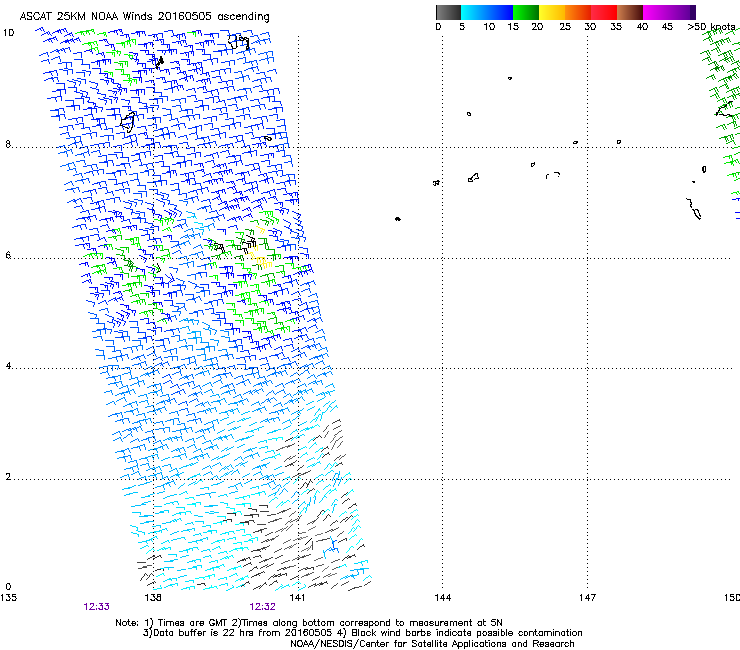Pick the orange 25-30 knots color segment

578,12
